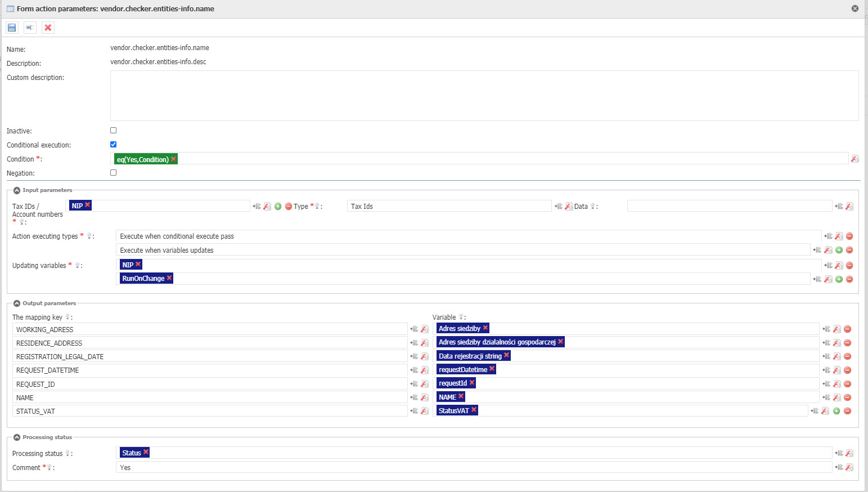Enable the Negation checkbox
This screenshot has height=492, width=868.
pos(113,173)
